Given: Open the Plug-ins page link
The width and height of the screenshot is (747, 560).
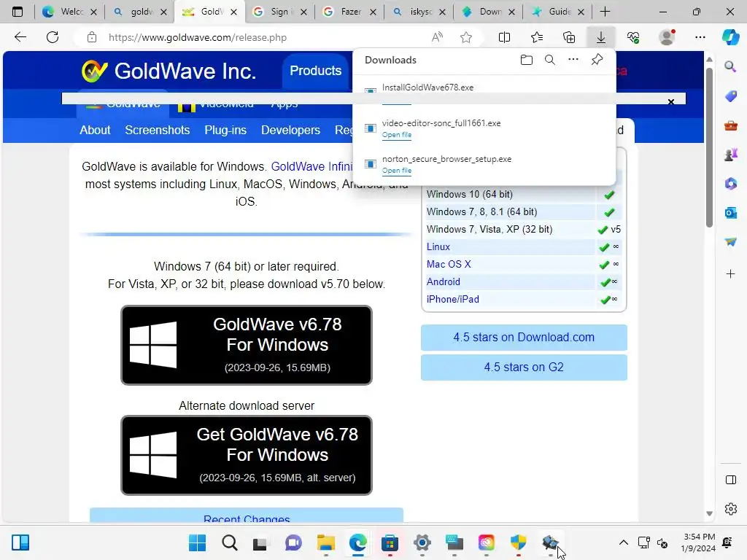Looking at the screenshot, I should [225, 130].
